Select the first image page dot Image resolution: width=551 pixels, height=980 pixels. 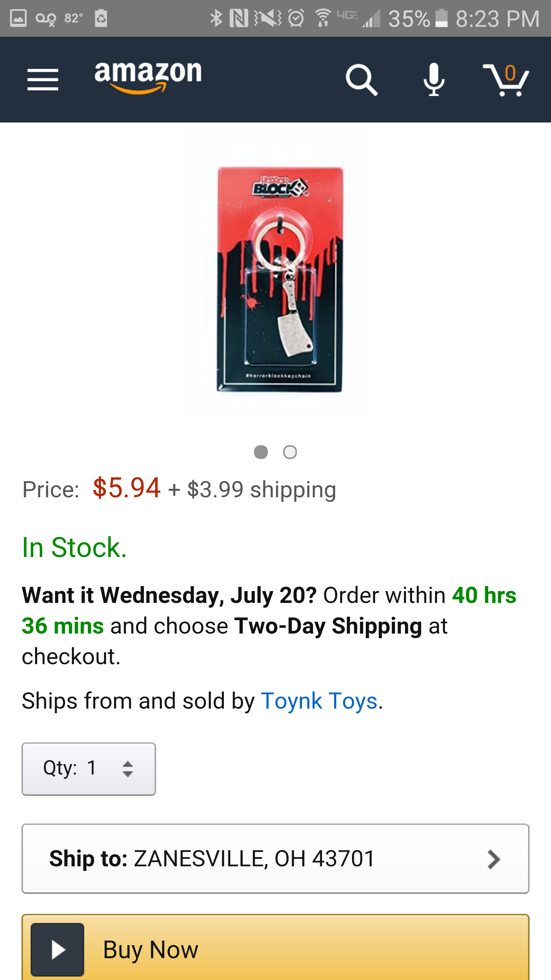pos(261,452)
